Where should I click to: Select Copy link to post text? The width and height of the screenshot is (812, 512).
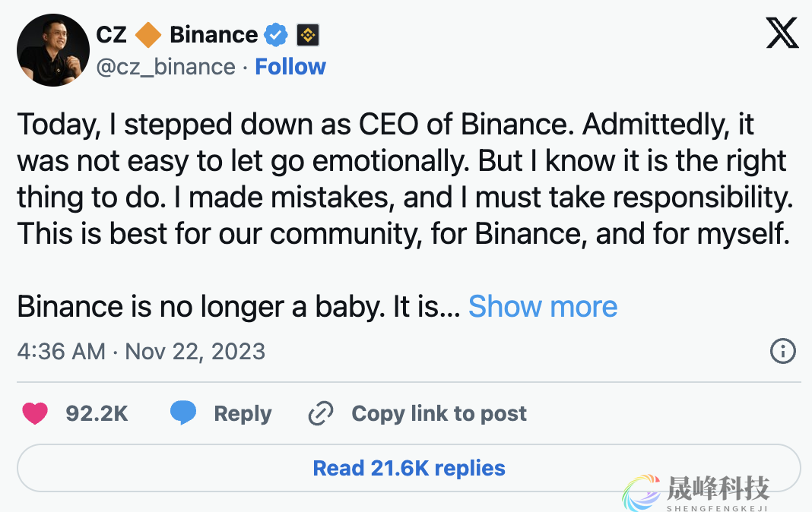click(x=439, y=414)
